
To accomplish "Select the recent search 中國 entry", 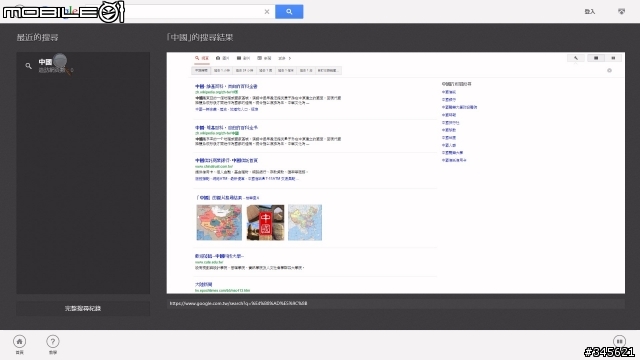I will point(83,65).
